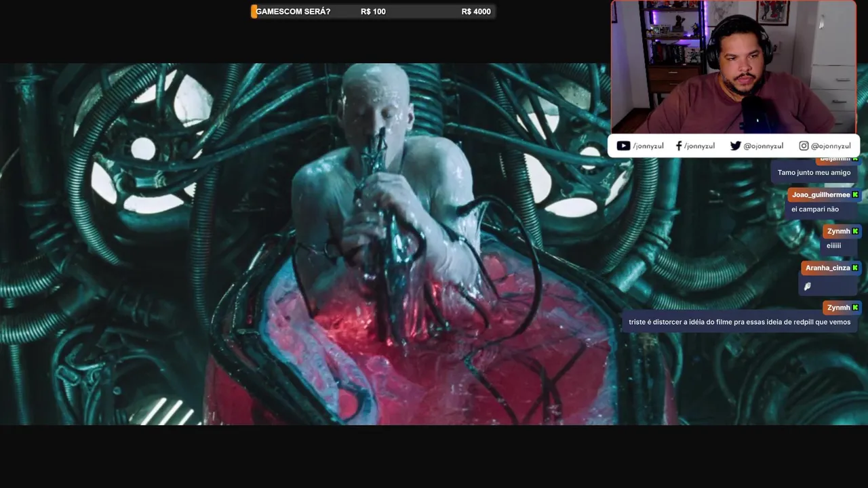Click the 'Tamo junto meu amigo' chat message

pos(814,173)
